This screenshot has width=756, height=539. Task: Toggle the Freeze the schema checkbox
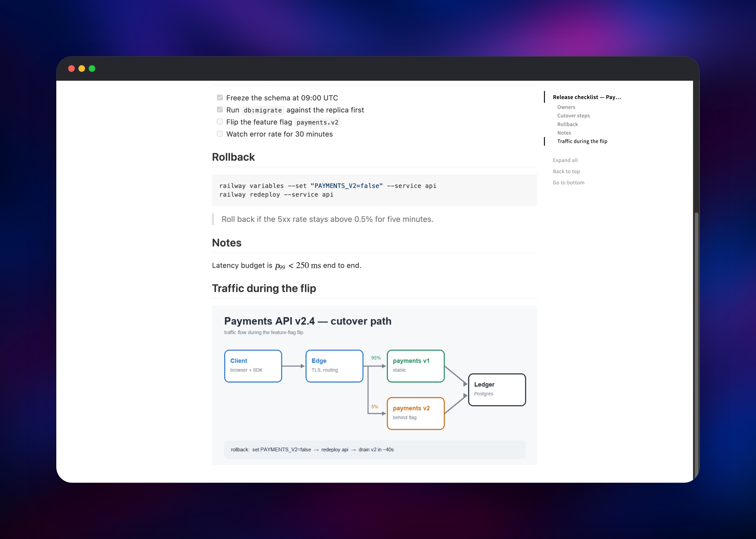click(x=220, y=98)
